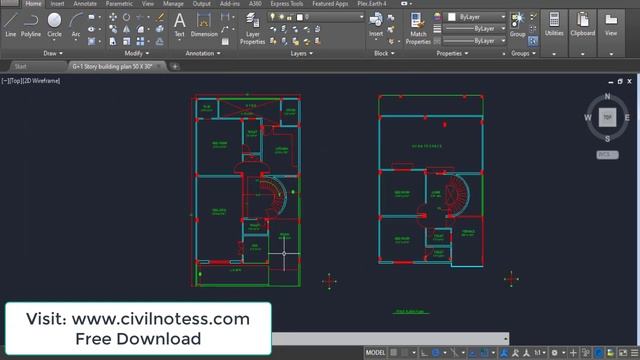The width and height of the screenshot is (640, 360).
Task: Switch to the Manage ribbon tab
Action: (173, 4)
